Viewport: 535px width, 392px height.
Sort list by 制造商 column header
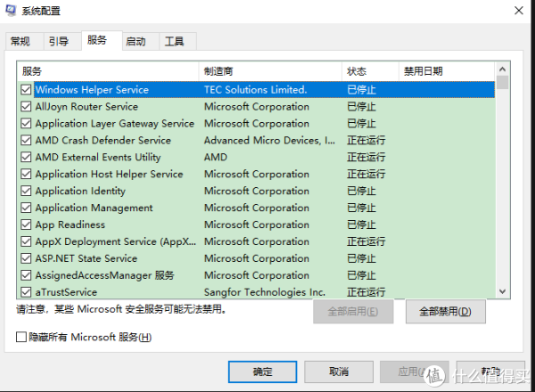pos(270,71)
